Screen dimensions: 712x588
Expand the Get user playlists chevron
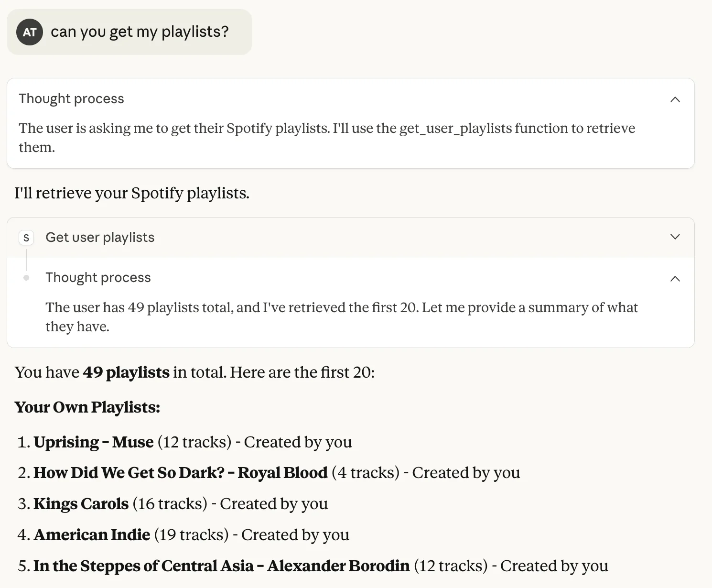tap(675, 237)
